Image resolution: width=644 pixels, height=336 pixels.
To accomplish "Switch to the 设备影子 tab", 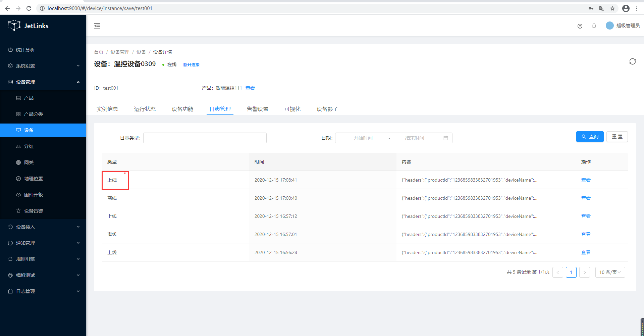I will click(x=327, y=109).
